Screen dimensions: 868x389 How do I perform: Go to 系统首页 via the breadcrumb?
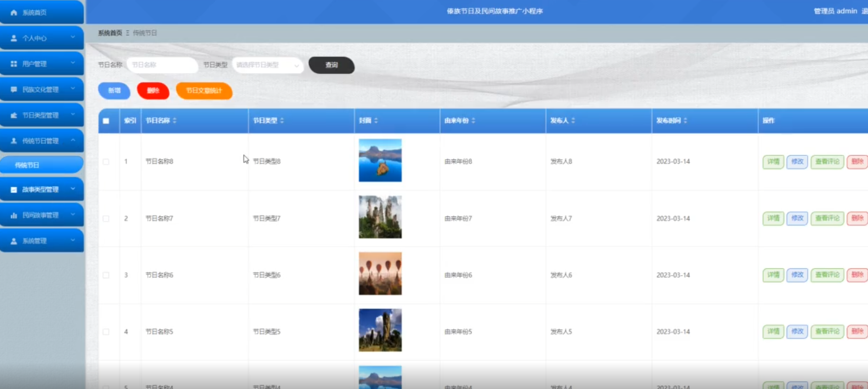pyautogui.click(x=110, y=33)
